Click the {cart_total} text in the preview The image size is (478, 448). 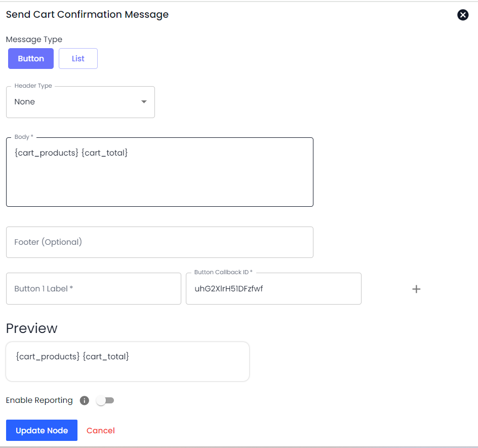(x=106, y=357)
